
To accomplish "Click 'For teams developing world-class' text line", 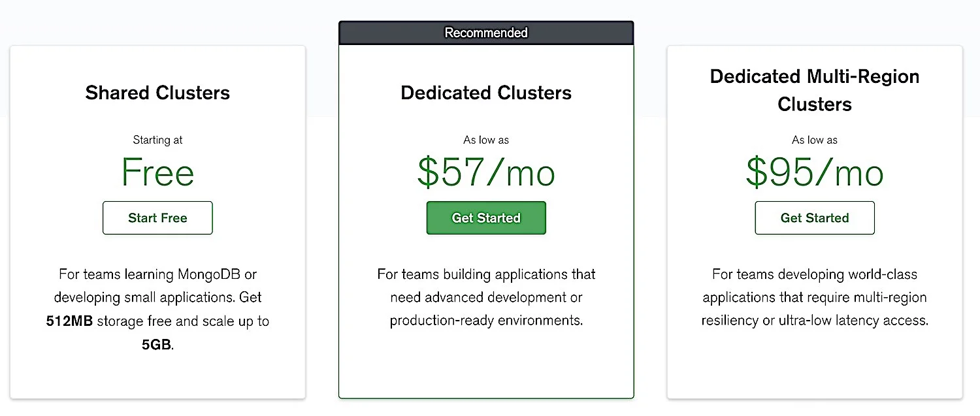I will pos(815,274).
